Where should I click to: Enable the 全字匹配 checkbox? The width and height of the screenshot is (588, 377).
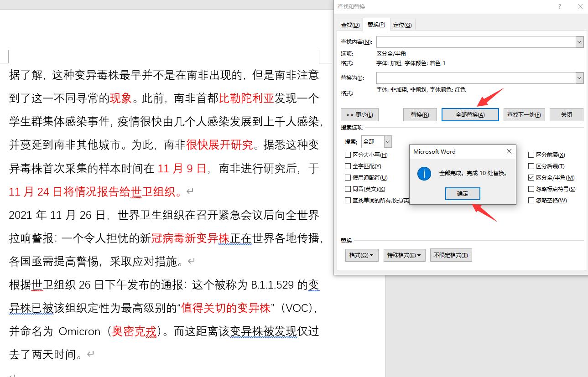[348, 166]
